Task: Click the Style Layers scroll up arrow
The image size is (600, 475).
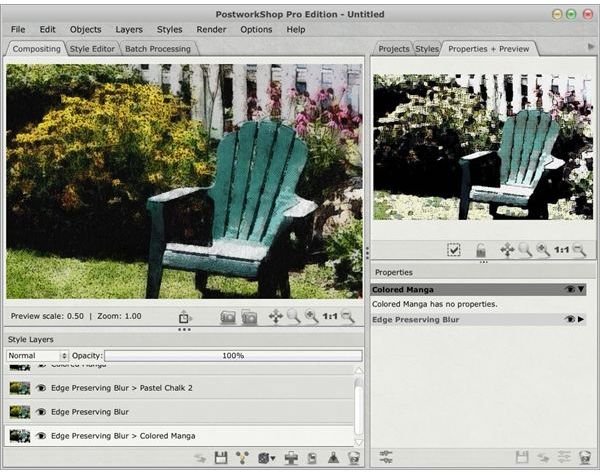Action: tap(358, 370)
